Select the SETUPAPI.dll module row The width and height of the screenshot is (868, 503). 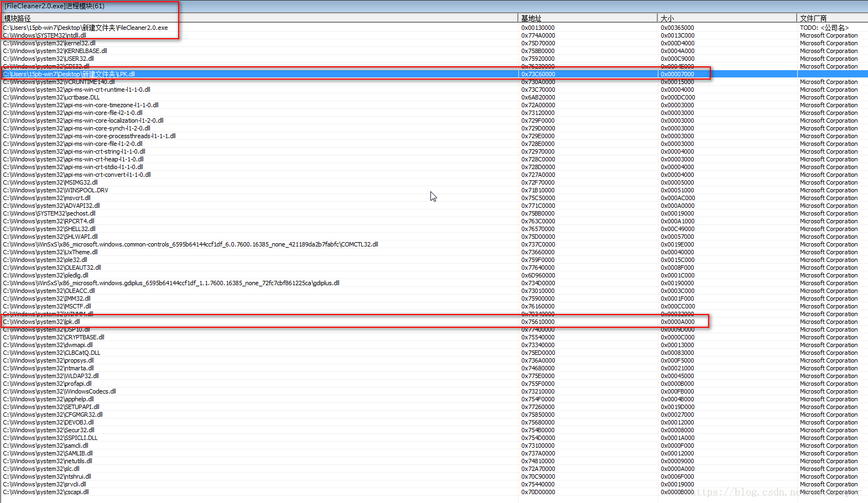point(434,407)
